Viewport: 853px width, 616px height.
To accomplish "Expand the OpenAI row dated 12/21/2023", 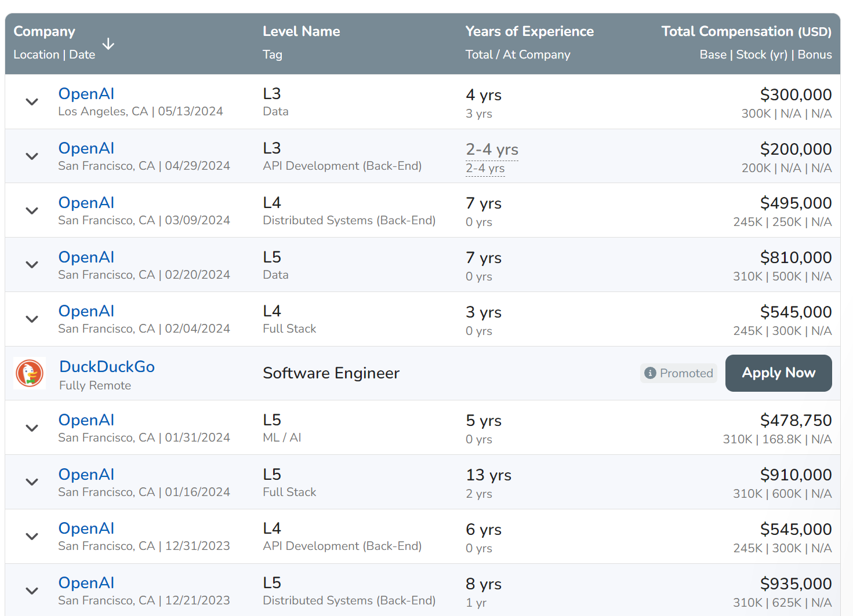I will pyautogui.click(x=32, y=591).
